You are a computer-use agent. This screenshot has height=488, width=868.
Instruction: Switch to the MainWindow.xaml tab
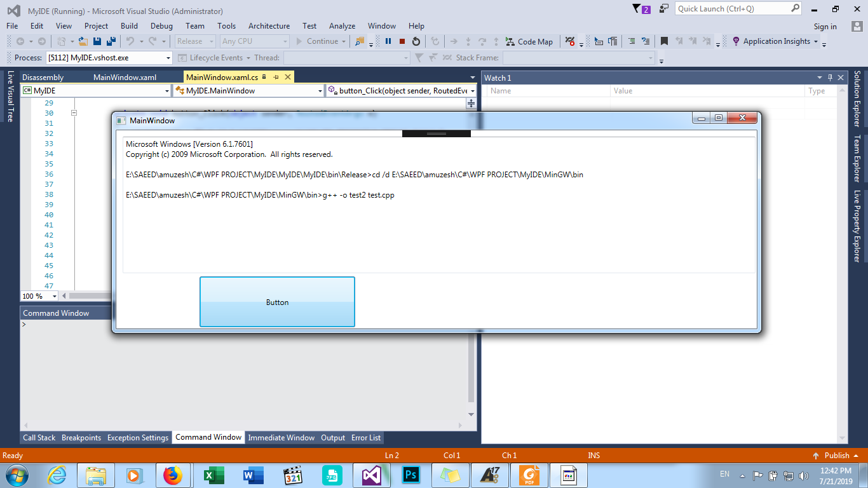125,78
